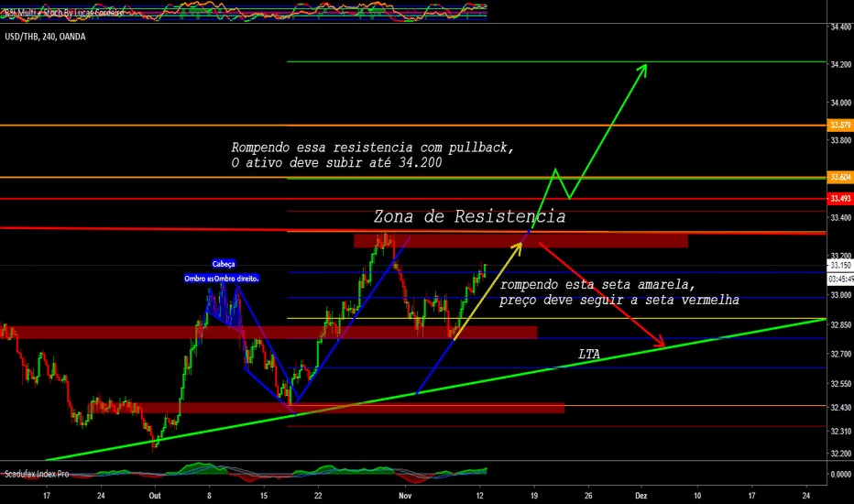Click the 03:45:49 countdown timer label
The height and width of the screenshot is (504, 854).
click(840, 279)
